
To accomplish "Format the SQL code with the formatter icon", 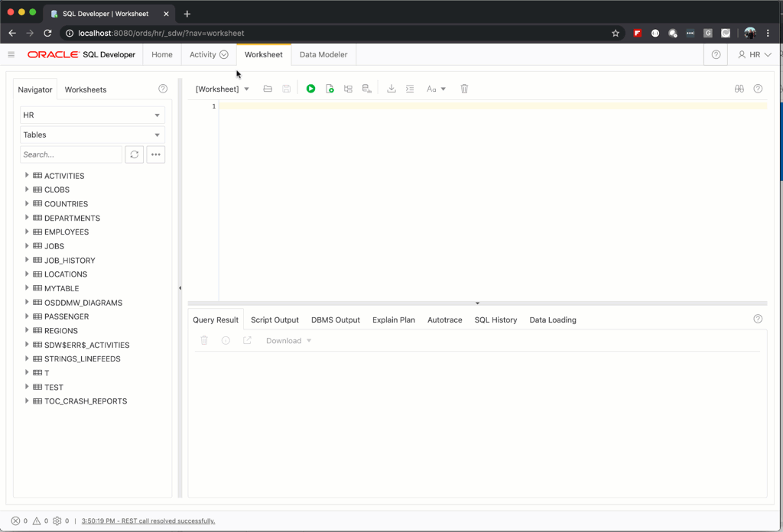I will click(x=410, y=89).
